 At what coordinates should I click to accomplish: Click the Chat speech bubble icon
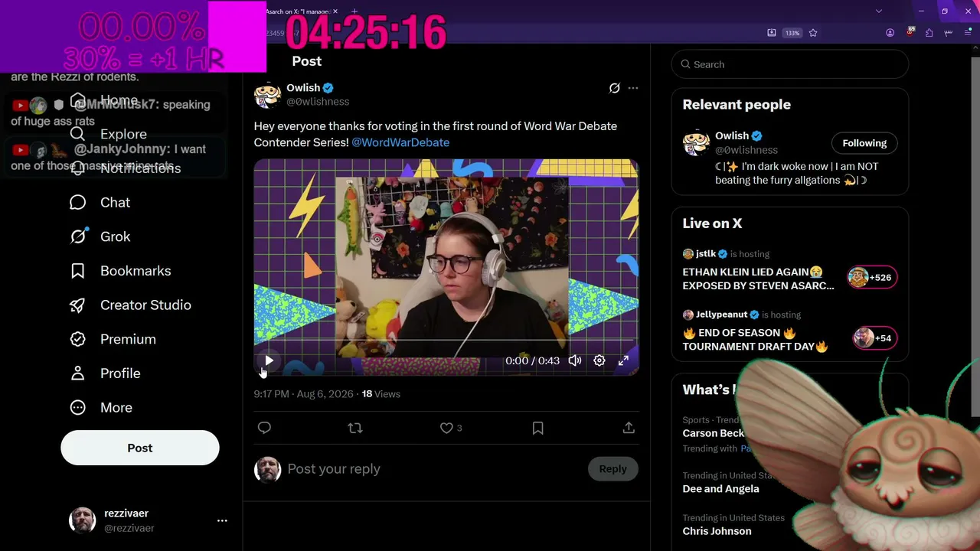click(x=77, y=202)
